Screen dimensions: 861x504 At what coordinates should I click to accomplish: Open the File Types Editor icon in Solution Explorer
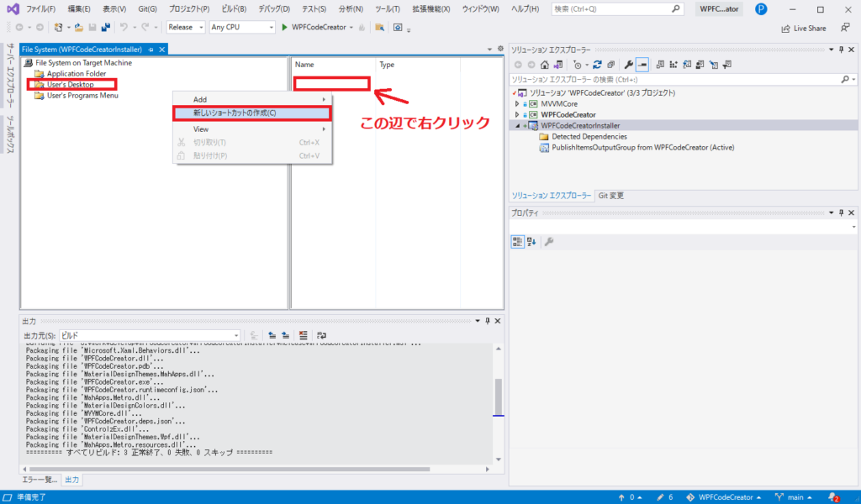(x=687, y=65)
